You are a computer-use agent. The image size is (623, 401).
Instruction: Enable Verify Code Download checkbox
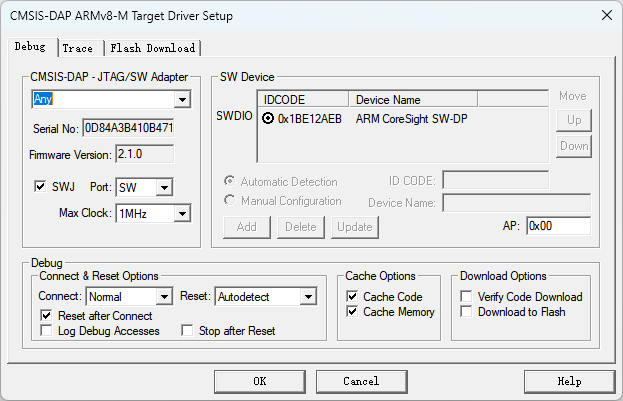466,296
